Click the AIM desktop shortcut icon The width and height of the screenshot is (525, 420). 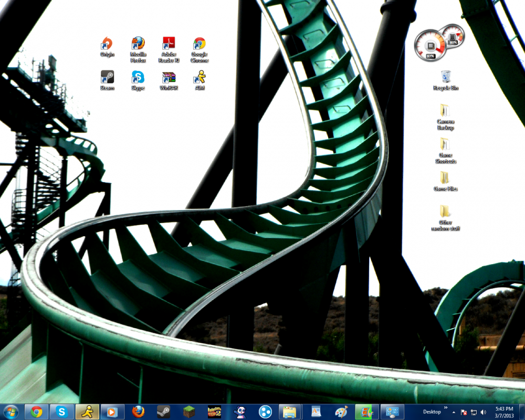[x=199, y=78]
